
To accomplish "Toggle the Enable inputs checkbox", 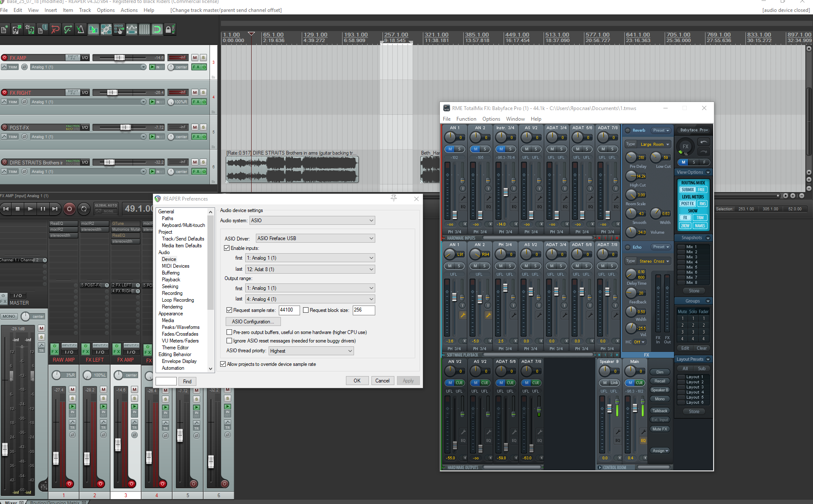I will 227,248.
